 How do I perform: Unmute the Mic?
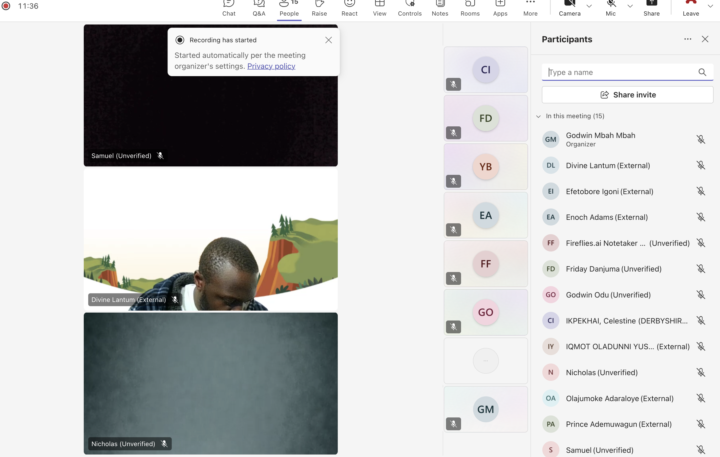click(x=611, y=8)
